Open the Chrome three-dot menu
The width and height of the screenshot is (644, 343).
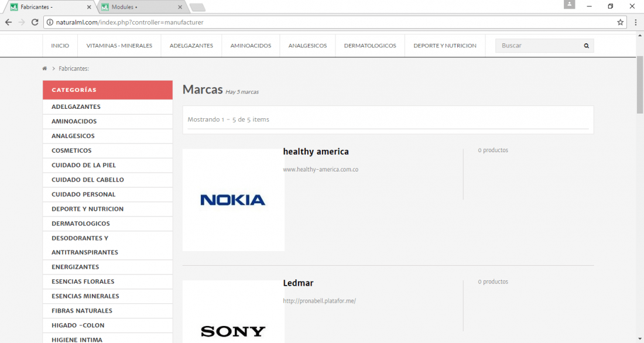pos(636,22)
